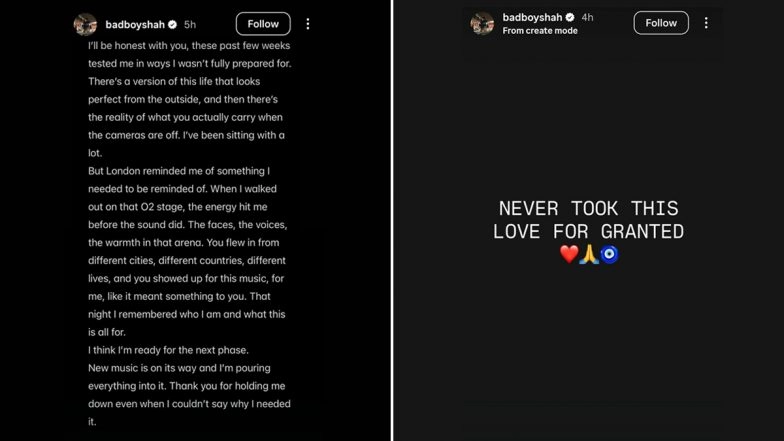The image size is (784, 441).
Task: Open three-dot menu on the 5h story
Action: 308,23
